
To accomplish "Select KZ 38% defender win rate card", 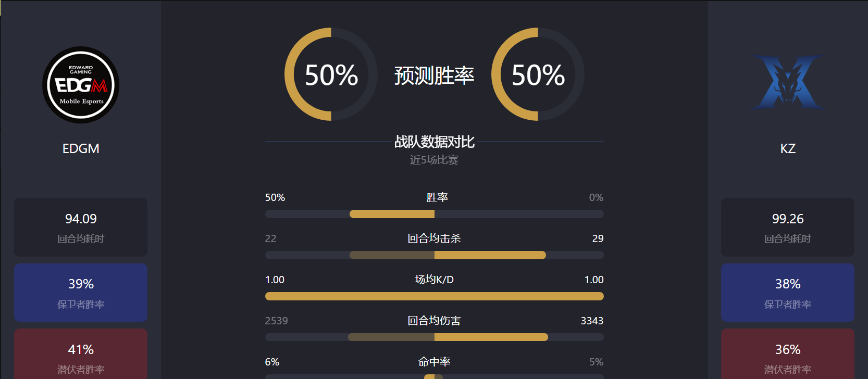I will pos(788,292).
